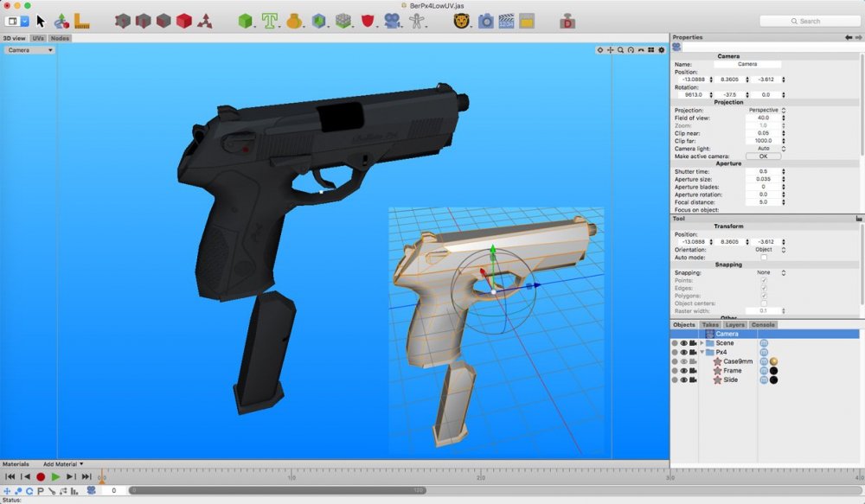Click the red cube object mode icon

pyautogui.click(x=183, y=21)
